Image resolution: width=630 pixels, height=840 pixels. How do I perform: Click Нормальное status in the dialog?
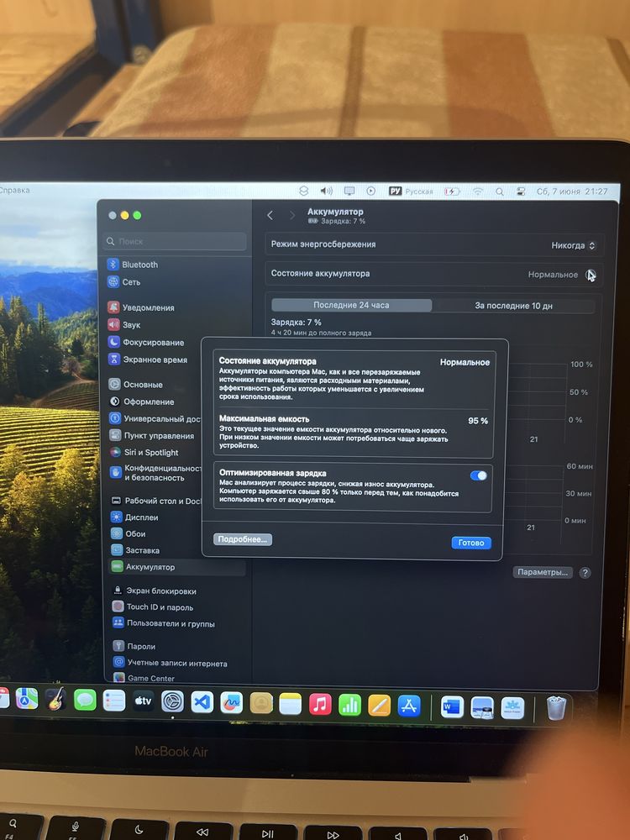coord(465,362)
